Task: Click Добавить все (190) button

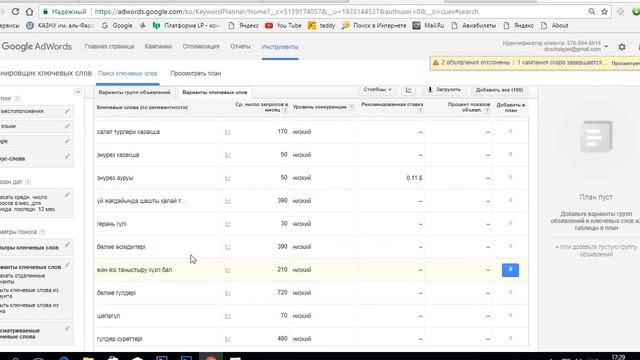Action: point(499,90)
